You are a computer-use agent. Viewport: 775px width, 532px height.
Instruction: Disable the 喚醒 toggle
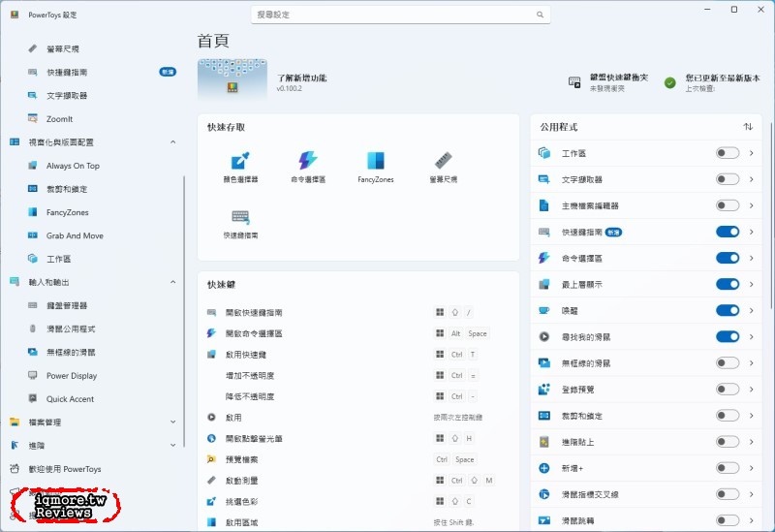[x=728, y=310]
